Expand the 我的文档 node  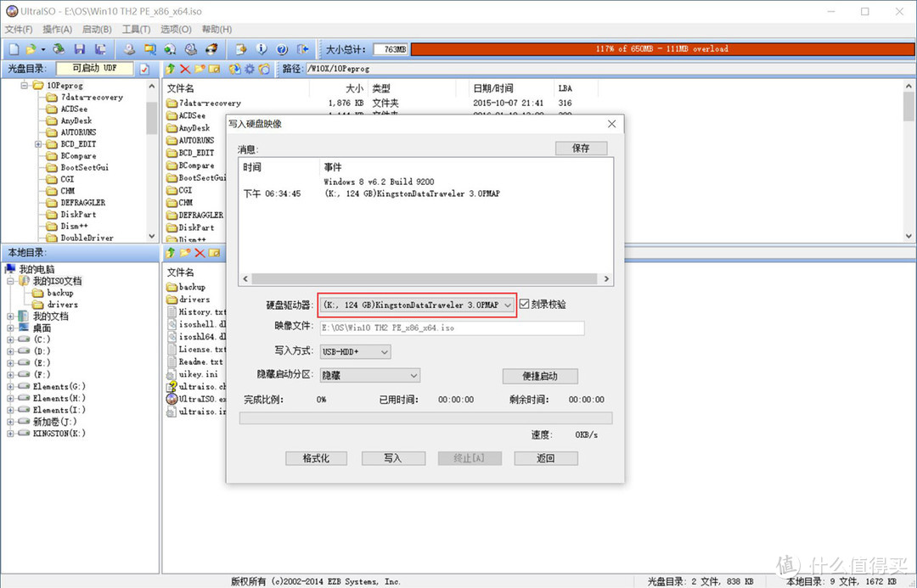[x=10, y=316]
